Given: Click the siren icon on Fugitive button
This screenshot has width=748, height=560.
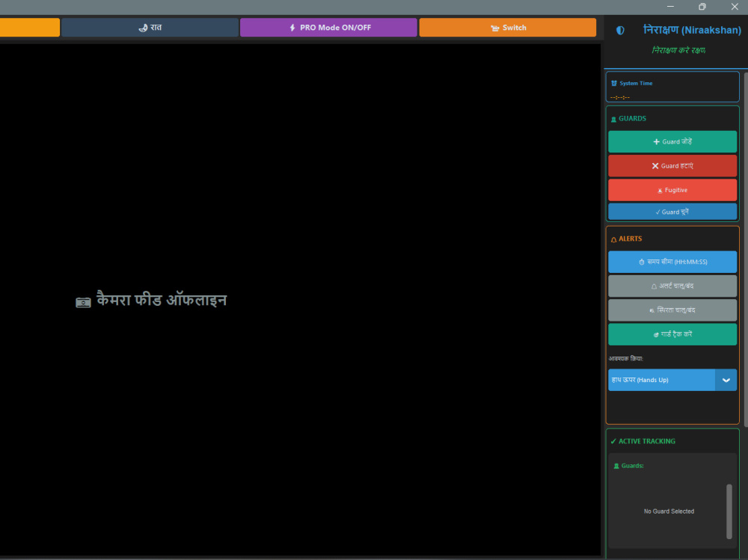Looking at the screenshot, I should tap(660, 191).
